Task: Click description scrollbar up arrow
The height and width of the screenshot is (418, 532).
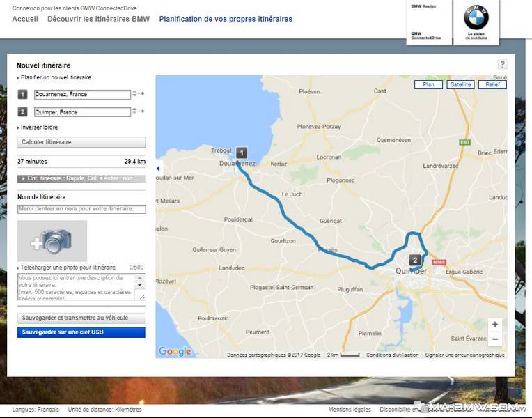Action: point(140,278)
